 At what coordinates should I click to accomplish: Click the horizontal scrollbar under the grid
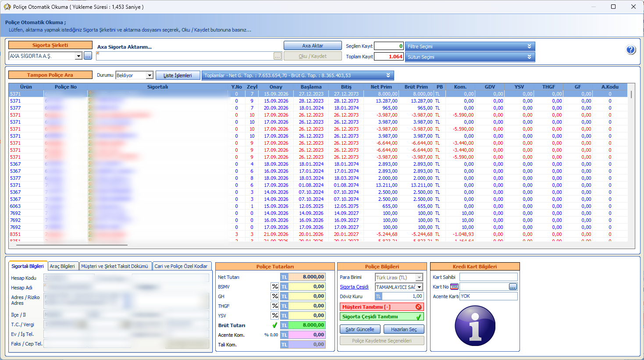click(x=72, y=245)
